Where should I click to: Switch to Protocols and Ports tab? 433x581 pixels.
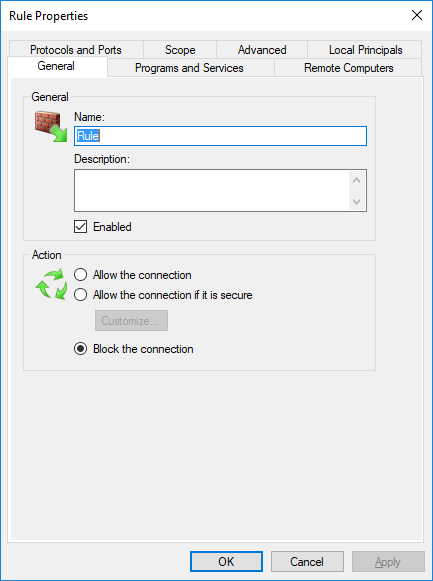pyautogui.click(x=76, y=50)
